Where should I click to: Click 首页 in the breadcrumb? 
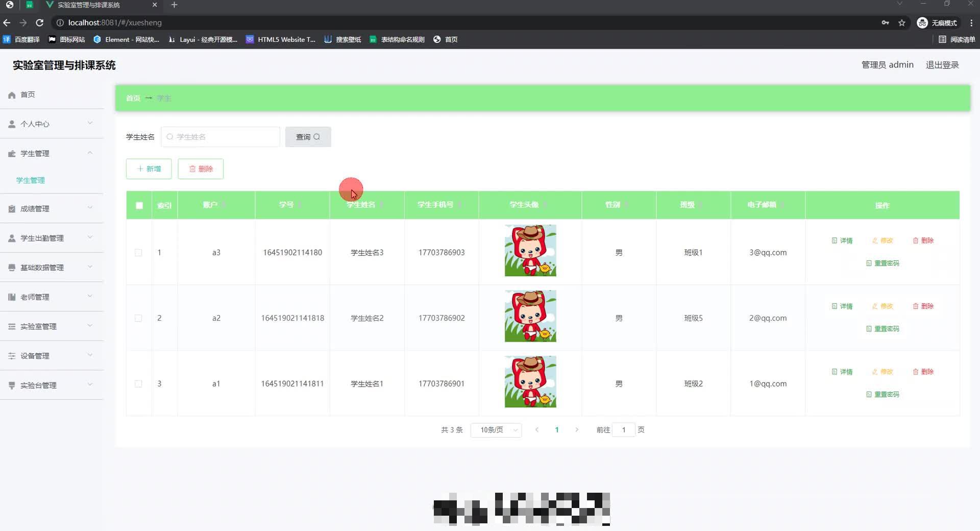(133, 98)
